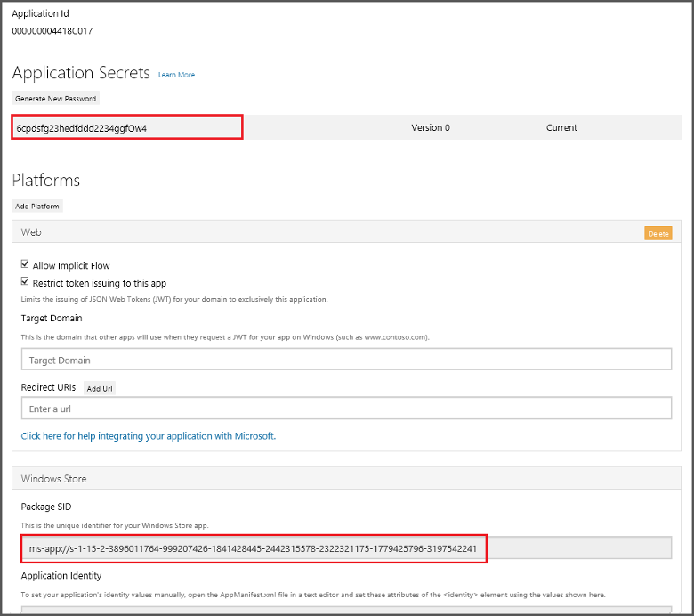Open the help integrating with Microsoft link
The height and width of the screenshot is (616, 694).
click(x=149, y=436)
